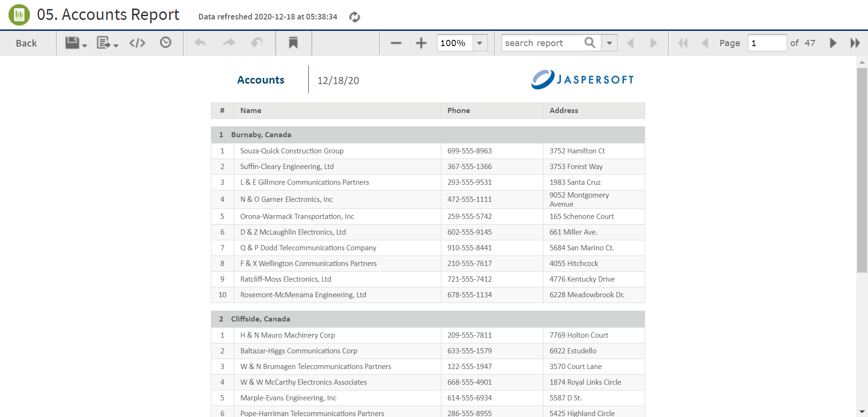Click address 4776 Kentucky Drive
Viewport: 868px width, 417px height.
[x=582, y=279]
